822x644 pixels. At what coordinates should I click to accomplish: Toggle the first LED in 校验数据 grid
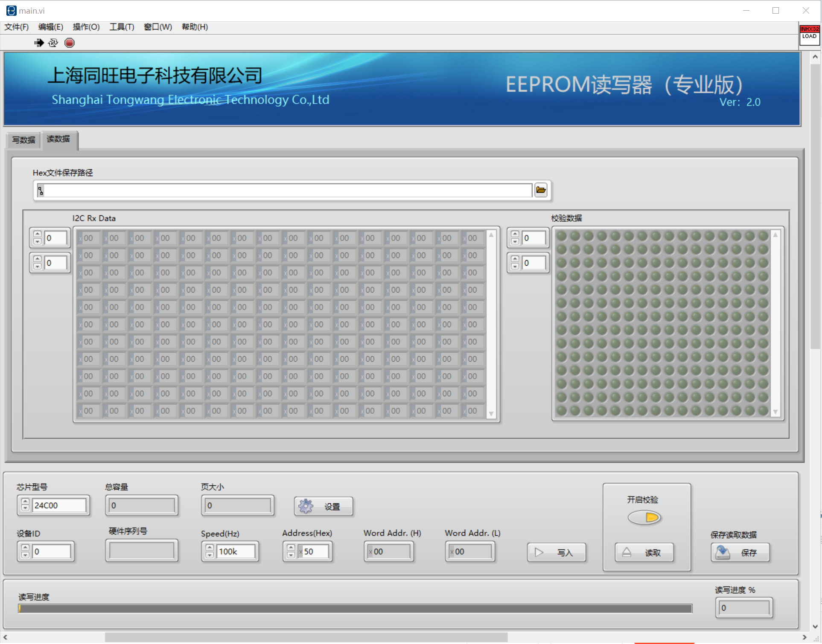click(x=562, y=236)
